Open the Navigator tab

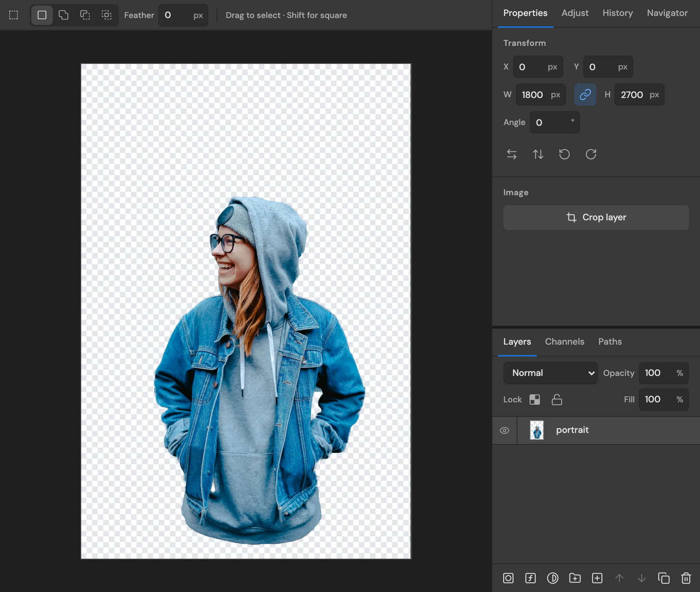tap(667, 13)
